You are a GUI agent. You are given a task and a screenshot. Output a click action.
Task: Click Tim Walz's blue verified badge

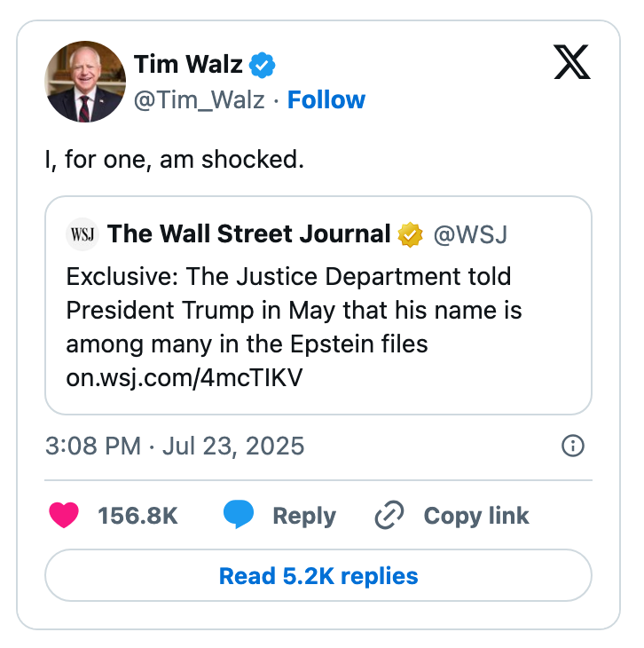[263, 65]
